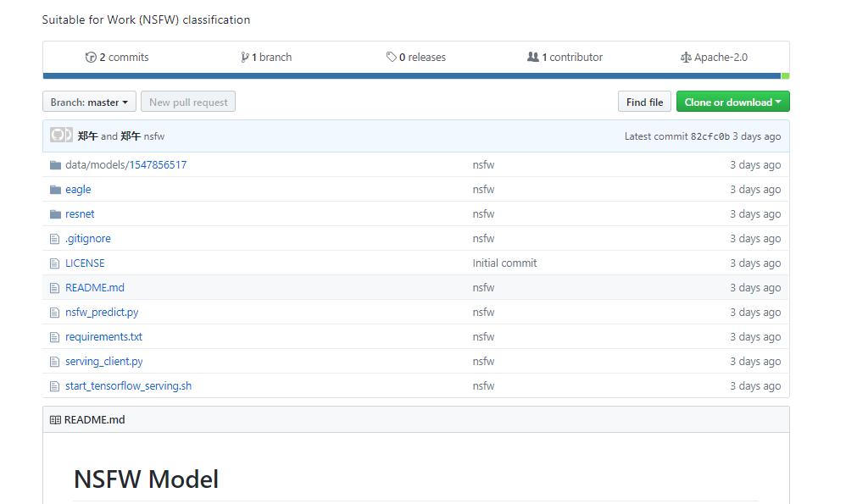Open the Branch: master dropdown
857x504 pixels.
click(x=89, y=102)
